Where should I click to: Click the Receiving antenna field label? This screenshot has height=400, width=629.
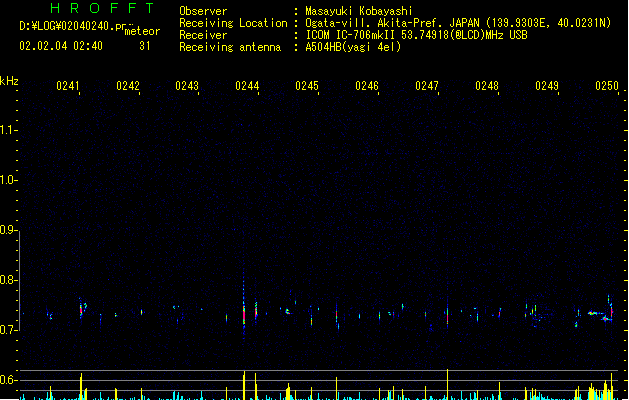230,47
